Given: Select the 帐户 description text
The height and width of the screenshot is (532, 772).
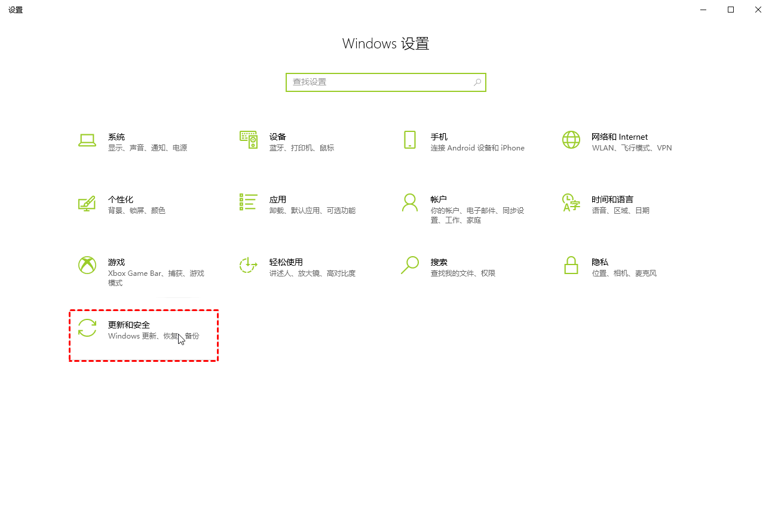Looking at the screenshot, I should click(x=477, y=216).
